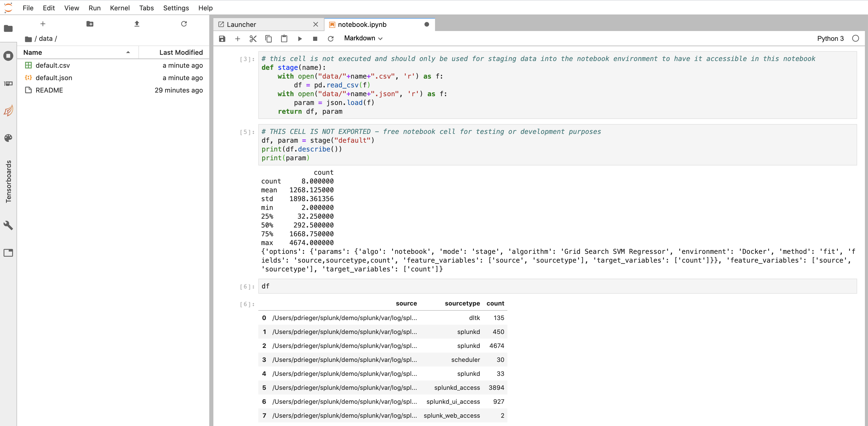Interrupt the kernel with stop icon
The height and width of the screenshot is (426, 868).
pos(315,39)
